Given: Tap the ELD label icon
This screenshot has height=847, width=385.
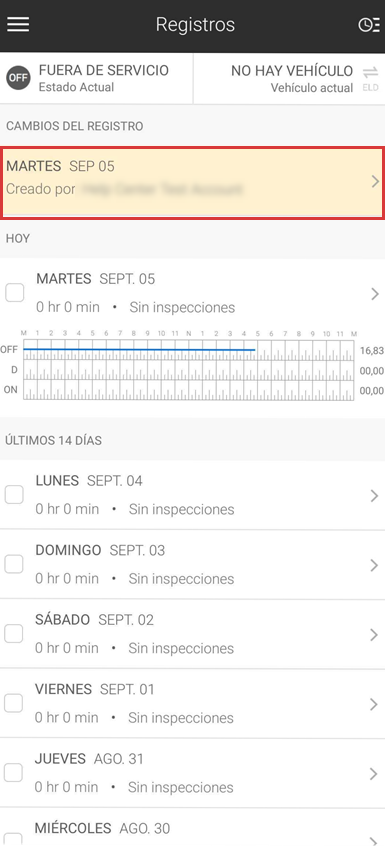Looking at the screenshot, I should (370, 88).
